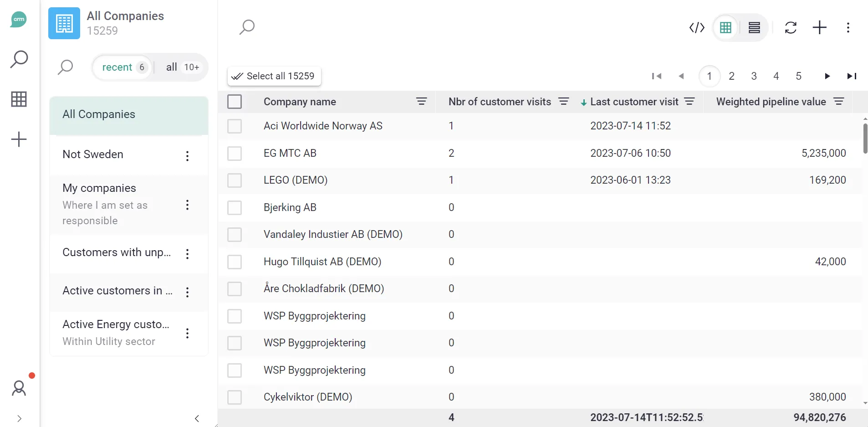Refresh the companies table

(791, 28)
